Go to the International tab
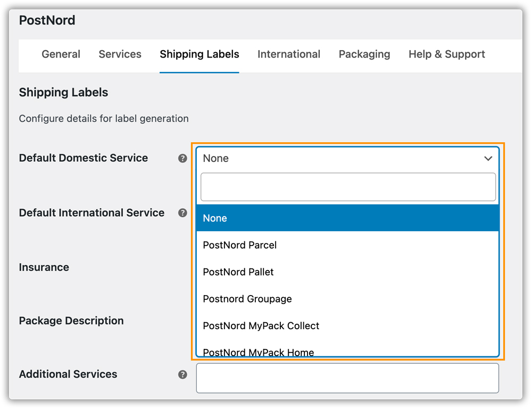The height and width of the screenshot is (409, 532). point(289,54)
